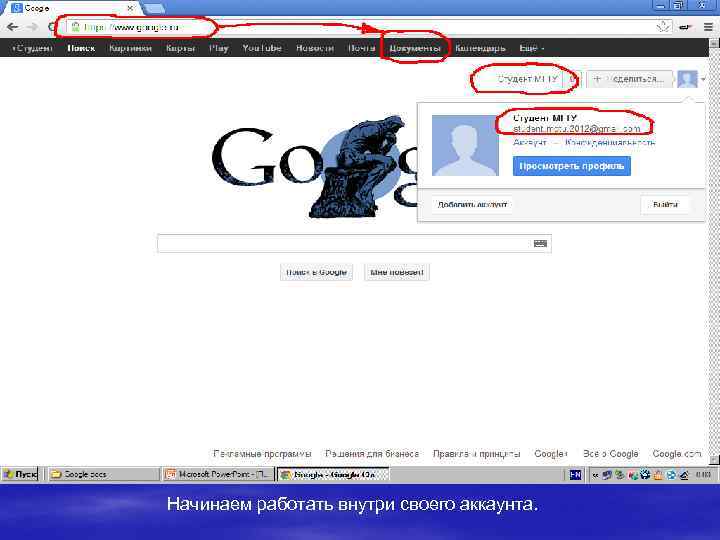Open Картинки in the Google bar
Screen dimensions: 720x540
(130, 48)
